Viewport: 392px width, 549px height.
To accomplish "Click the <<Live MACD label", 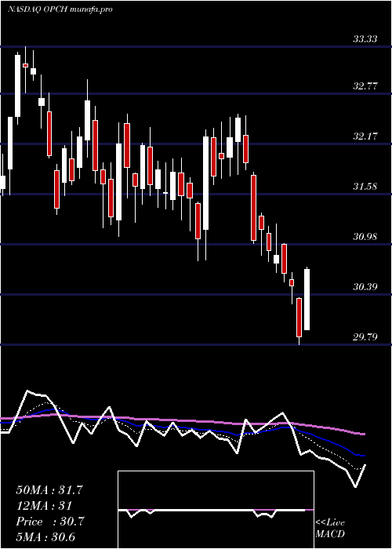I will tap(330, 529).
